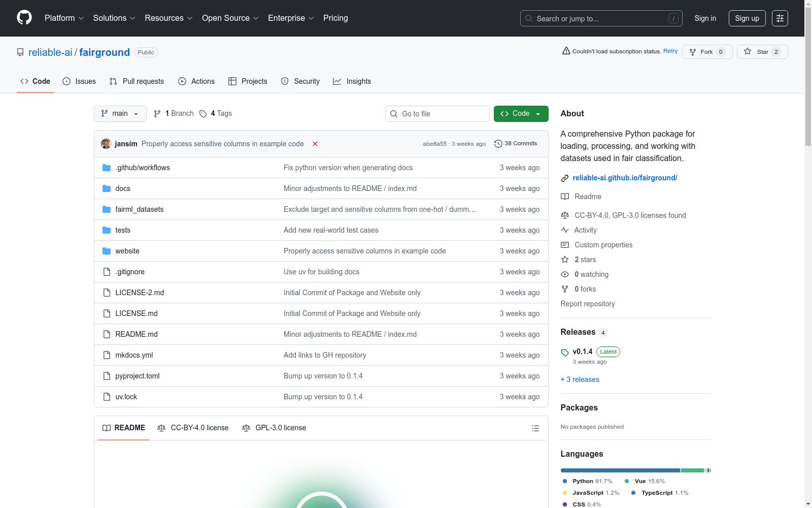Viewport: 812px width, 508px height.
Task: Click the folder icon for fairml_datasets
Action: (x=107, y=209)
